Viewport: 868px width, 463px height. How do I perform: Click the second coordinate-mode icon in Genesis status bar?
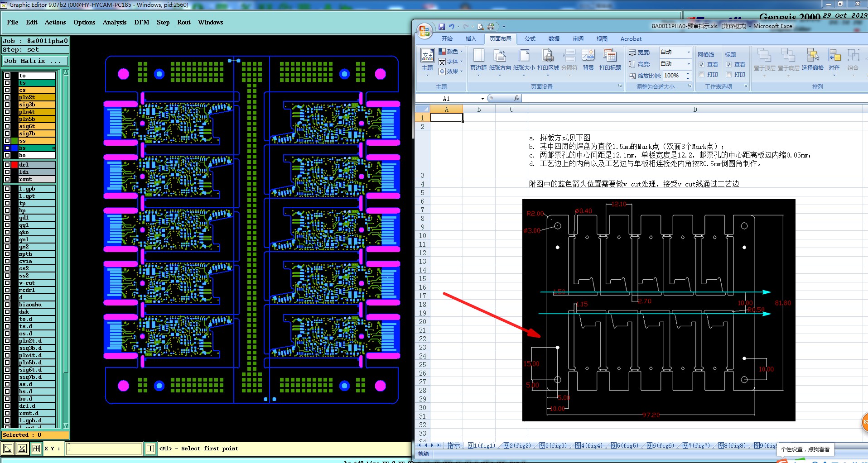22,449
